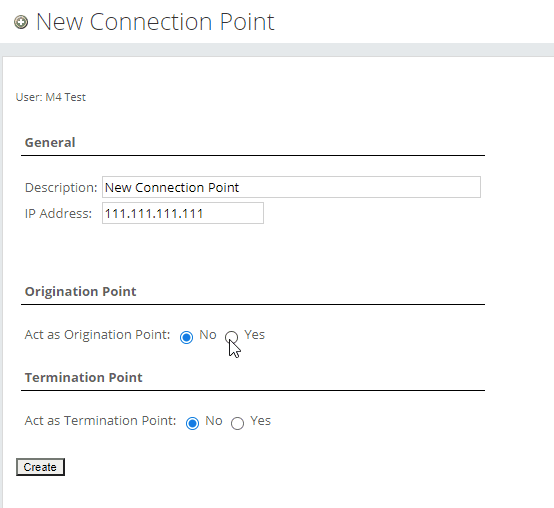This screenshot has height=508, width=554.
Task: Click the 'IP Address:' field label
Action: point(58,213)
